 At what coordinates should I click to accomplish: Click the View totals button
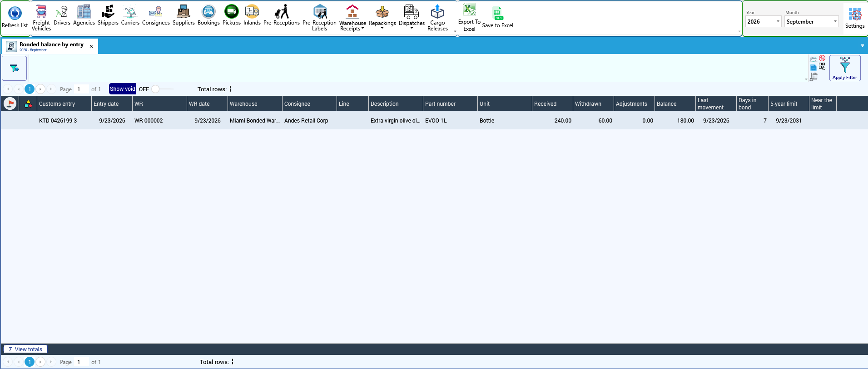coord(25,349)
